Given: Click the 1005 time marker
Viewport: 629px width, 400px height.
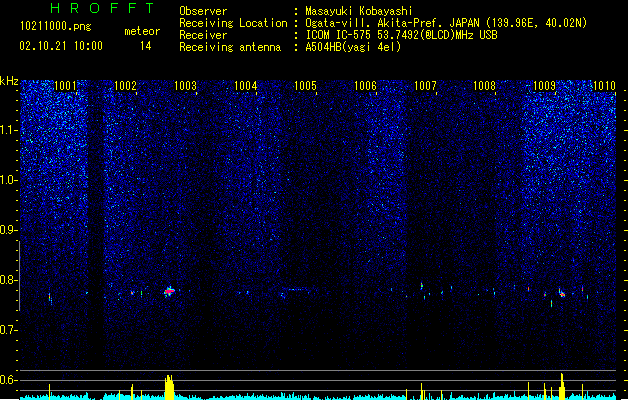Looking at the screenshot, I should click(x=305, y=86).
